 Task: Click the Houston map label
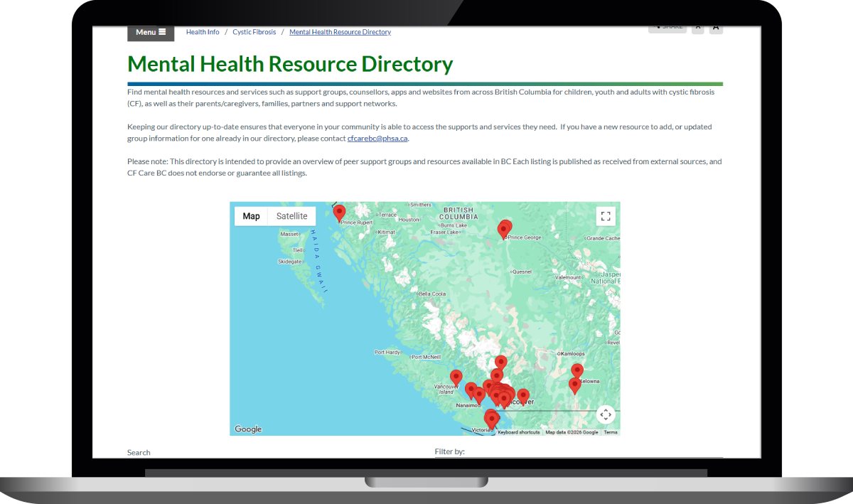pos(409,220)
